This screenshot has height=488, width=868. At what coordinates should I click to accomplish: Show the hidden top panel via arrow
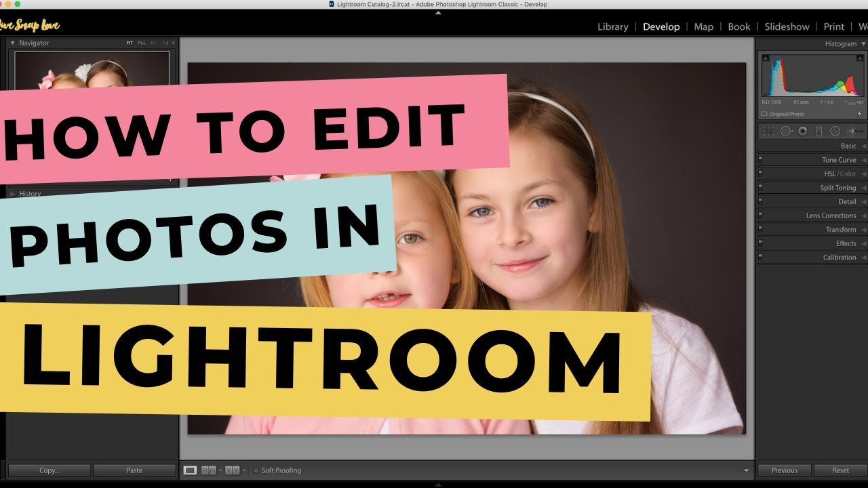point(438,12)
